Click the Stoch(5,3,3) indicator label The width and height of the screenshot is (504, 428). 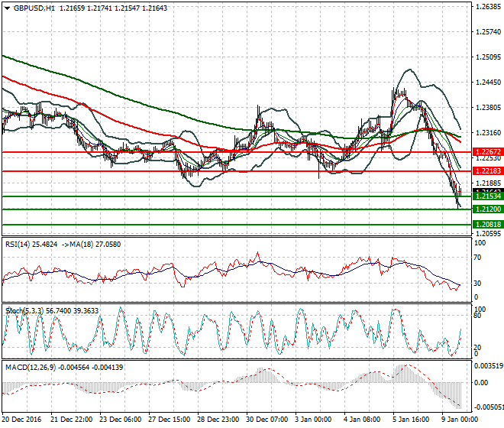[26, 311]
